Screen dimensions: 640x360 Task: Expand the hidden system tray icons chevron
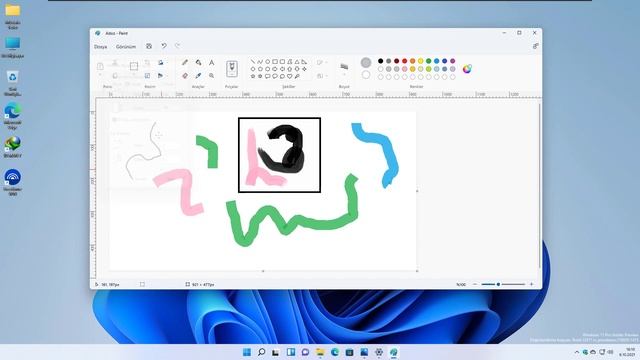576,352
